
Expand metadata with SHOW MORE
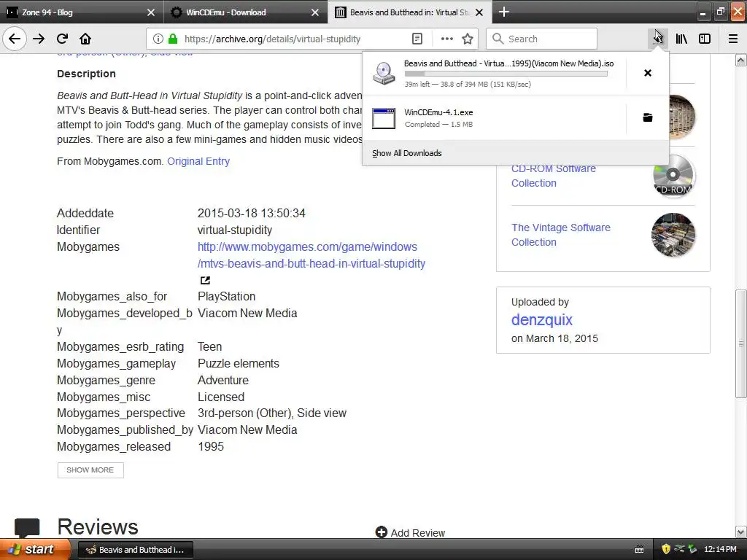[x=90, y=470]
